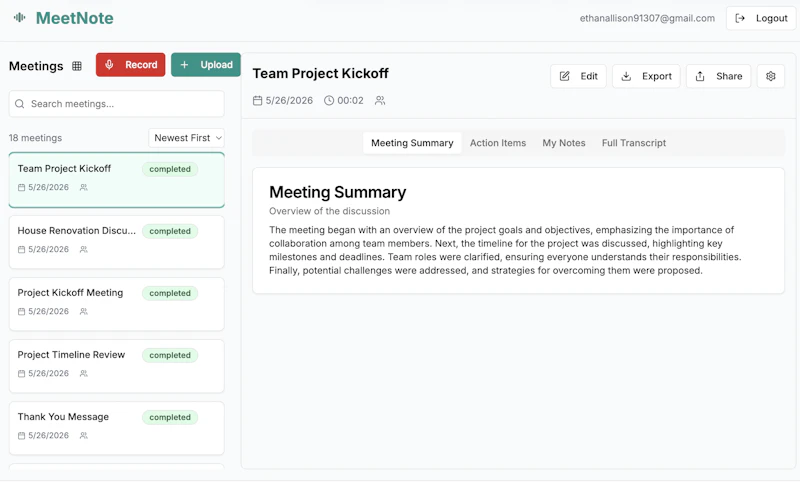Click the MeetNote brand name

point(74,18)
